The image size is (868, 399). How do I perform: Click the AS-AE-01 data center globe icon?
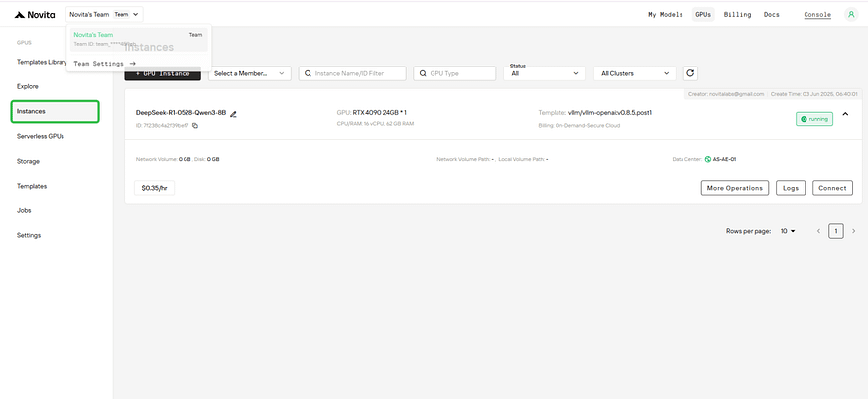708,159
